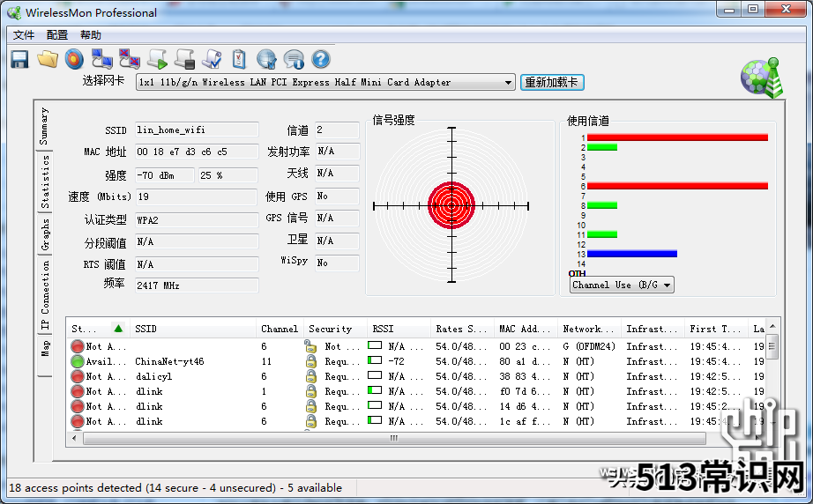Click the red target toolbar icon

(74, 59)
